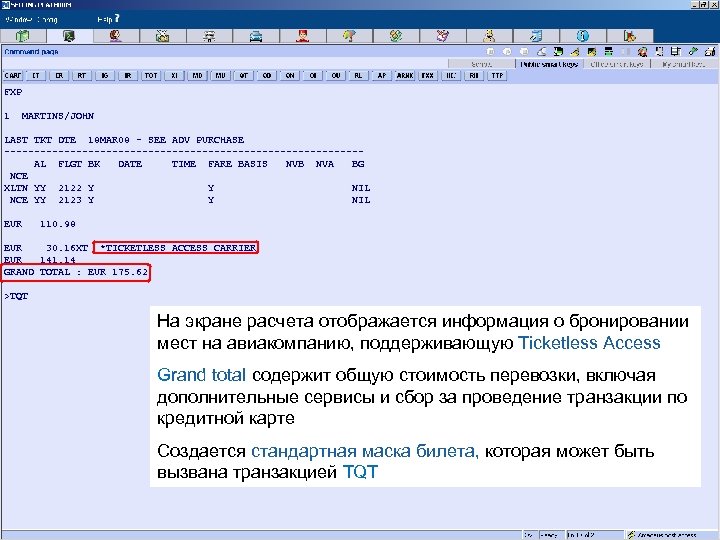
Task: Click the IR smart key button
Action: tap(128, 75)
